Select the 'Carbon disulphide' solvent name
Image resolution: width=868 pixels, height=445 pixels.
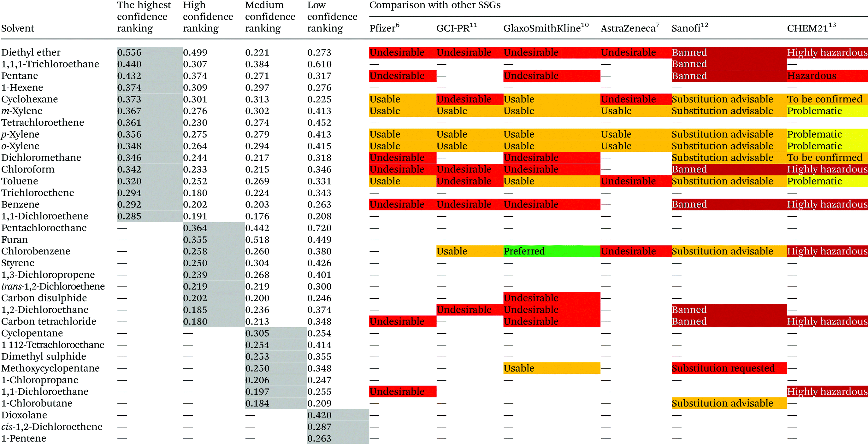click(x=44, y=298)
